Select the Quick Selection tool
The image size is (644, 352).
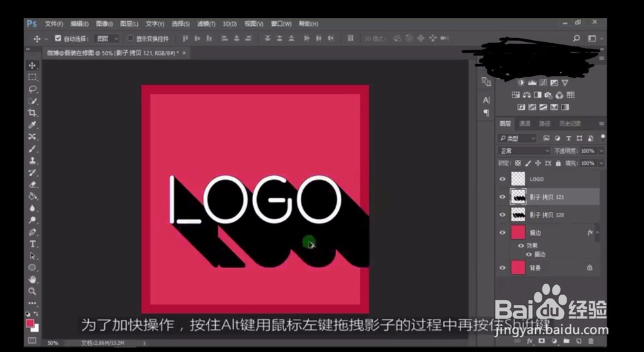pyautogui.click(x=32, y=101)
